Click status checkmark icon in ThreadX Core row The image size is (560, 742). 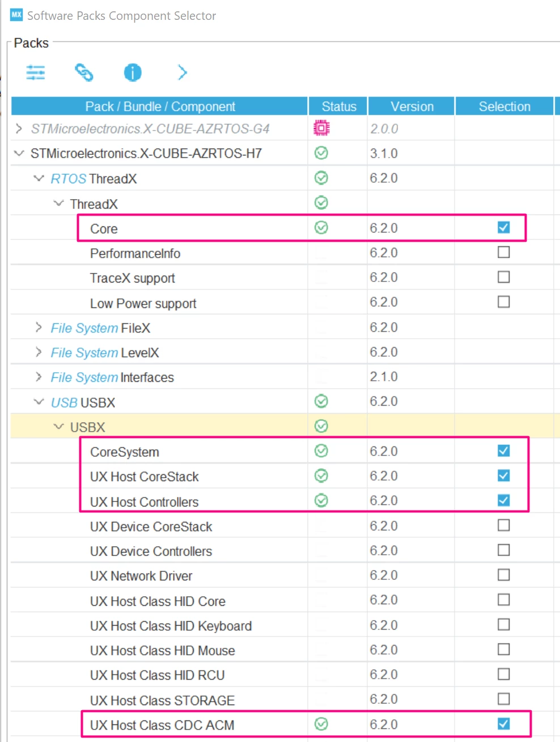pos(321,228)
